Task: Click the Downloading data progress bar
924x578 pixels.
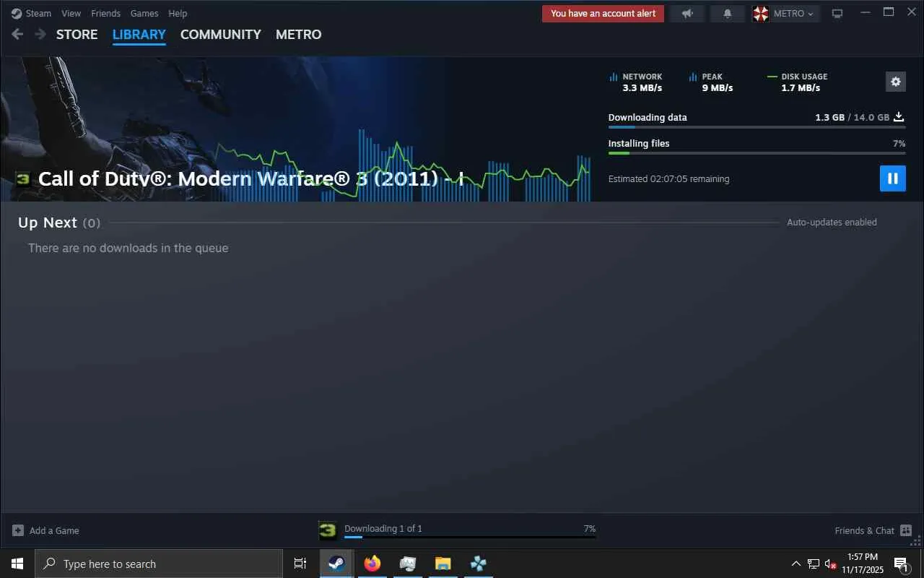Action: click(x=757, y=127)
